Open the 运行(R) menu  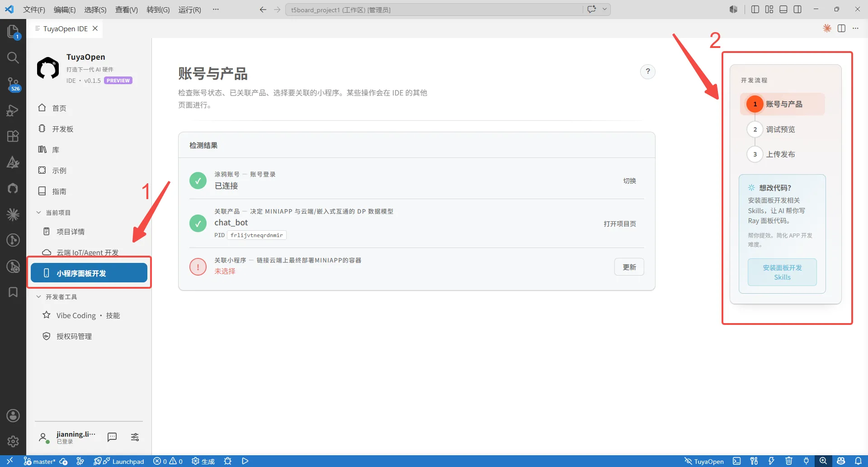click(190, 10)
